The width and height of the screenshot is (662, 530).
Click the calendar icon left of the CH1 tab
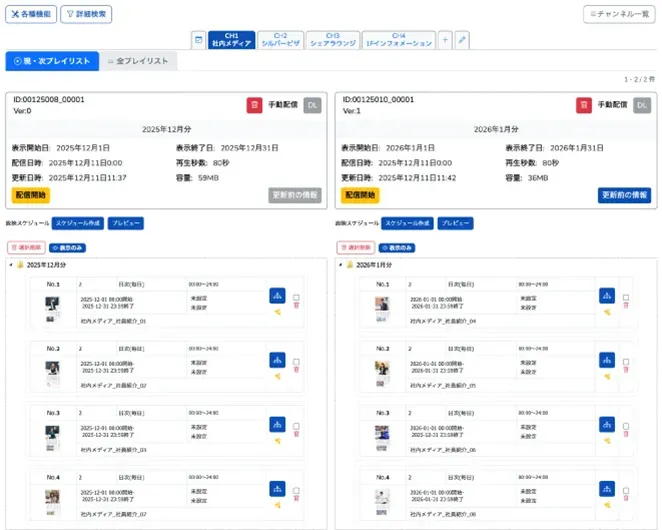[x=198, y=40]
